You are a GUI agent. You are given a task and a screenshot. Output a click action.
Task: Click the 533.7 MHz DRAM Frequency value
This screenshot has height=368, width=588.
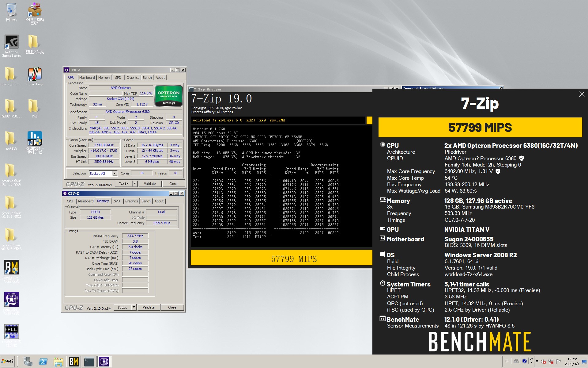pos(135,236)
